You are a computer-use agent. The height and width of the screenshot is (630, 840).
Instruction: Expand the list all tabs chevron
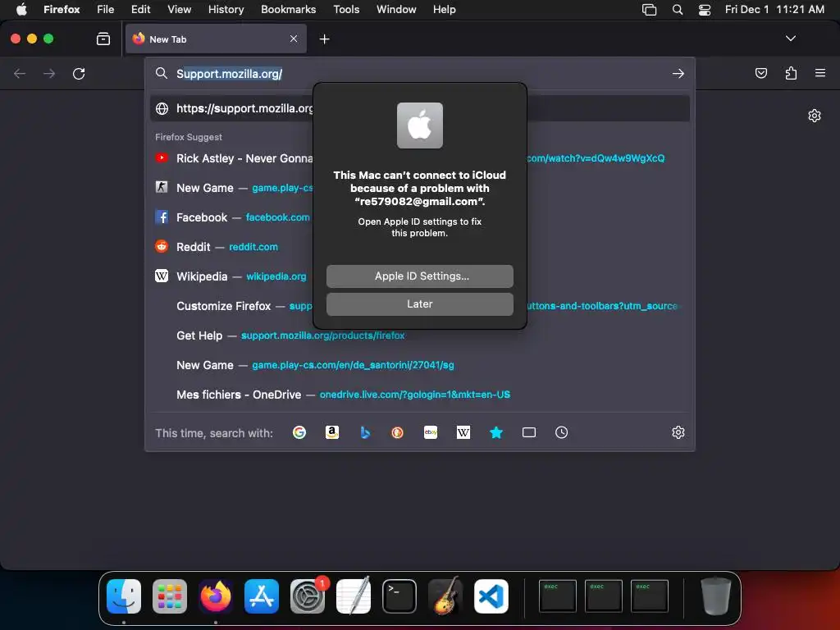tap(790, 39)
